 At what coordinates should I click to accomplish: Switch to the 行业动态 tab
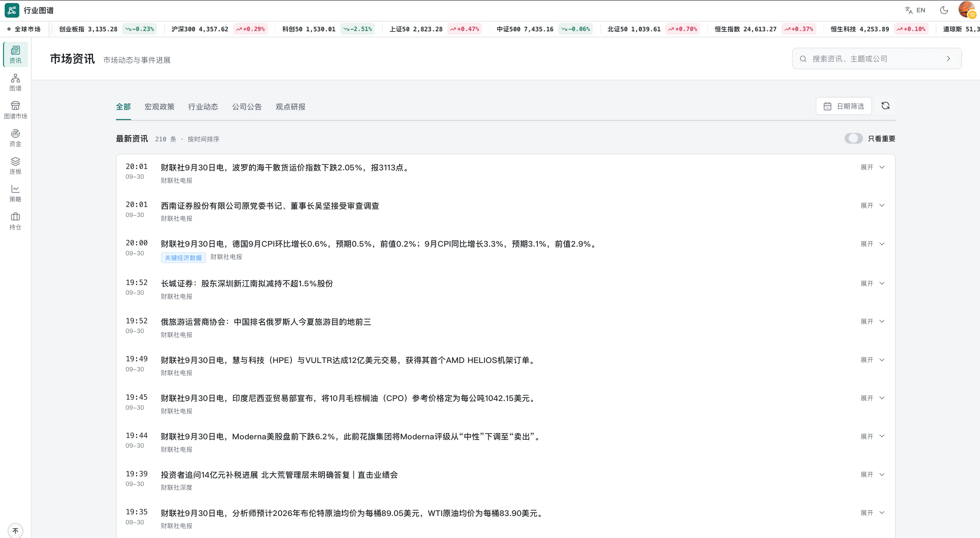(203, 107)
